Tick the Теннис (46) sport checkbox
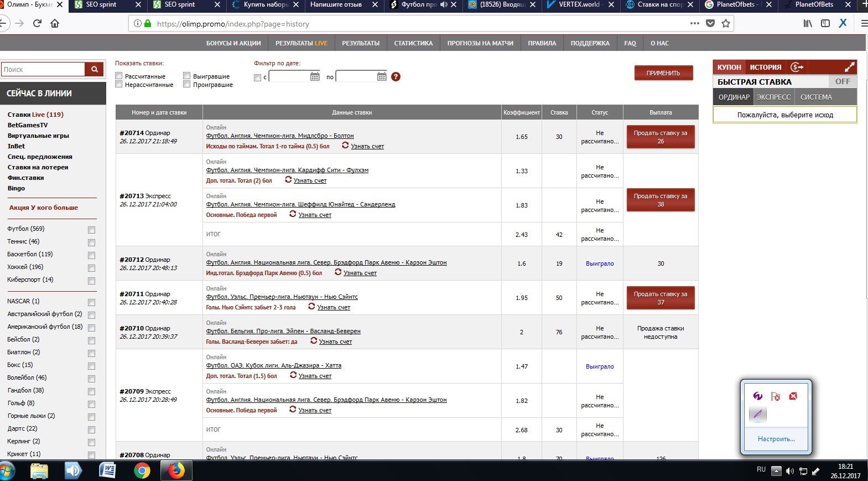This screenshot has width=868, height=481. [92, 242]
